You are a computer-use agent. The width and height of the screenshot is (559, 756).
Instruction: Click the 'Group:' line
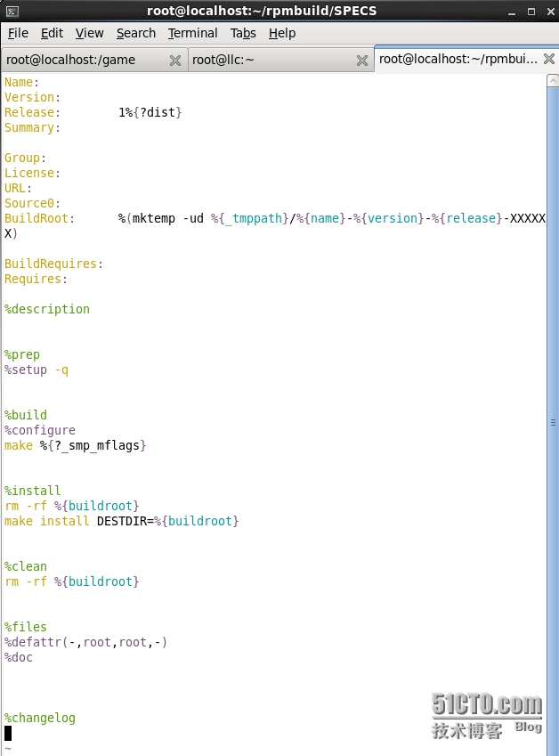[x=25, y=159]
